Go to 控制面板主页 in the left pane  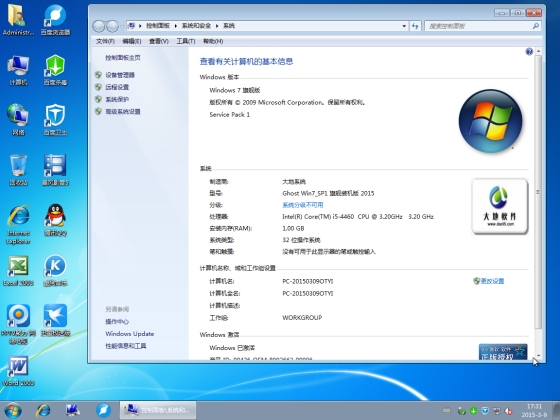[123, 58]
